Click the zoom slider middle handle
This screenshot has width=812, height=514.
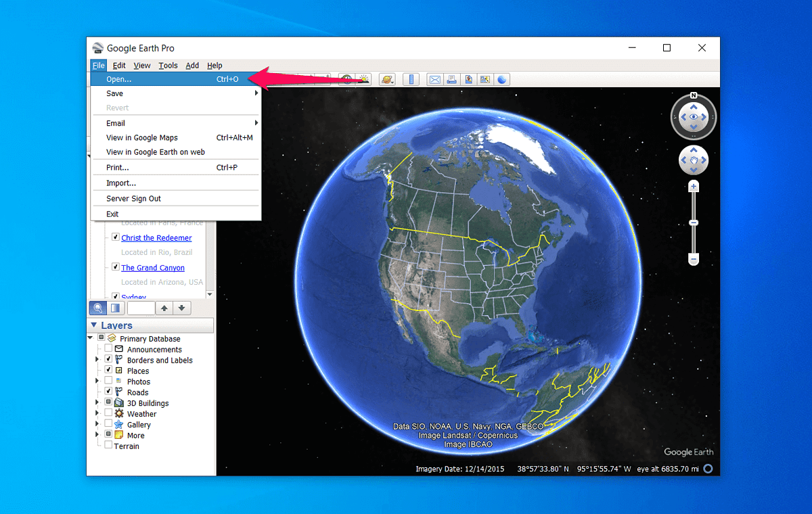(x=694, y=223)
